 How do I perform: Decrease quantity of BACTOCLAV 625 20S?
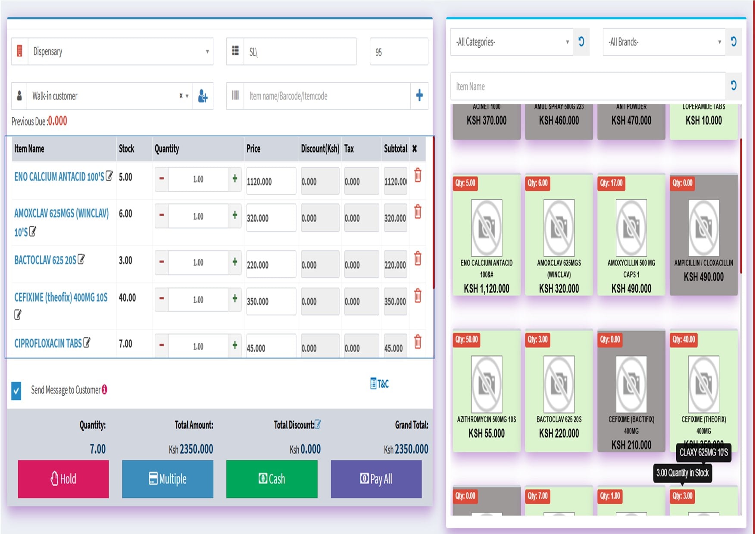(x=162, y=262)
